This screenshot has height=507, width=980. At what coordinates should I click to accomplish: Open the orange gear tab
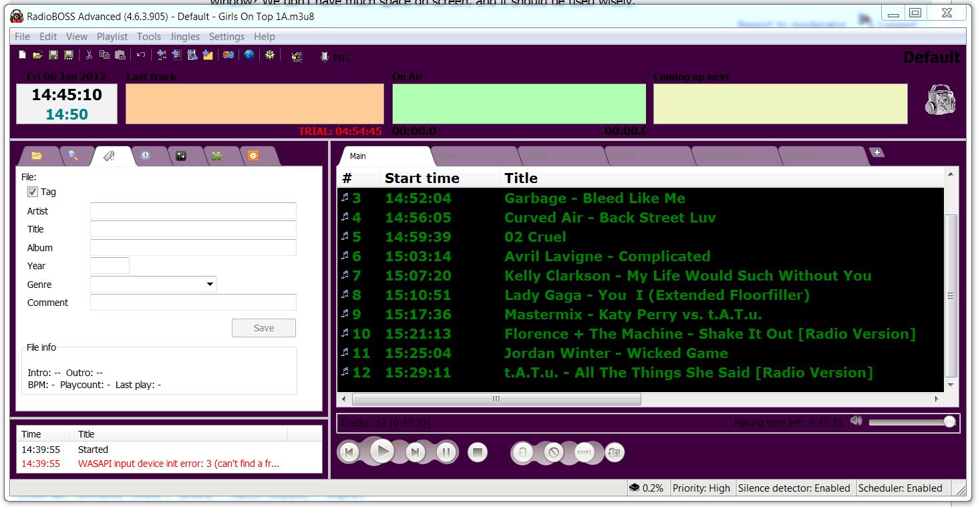pyautogui.click(x=253, y=156)
